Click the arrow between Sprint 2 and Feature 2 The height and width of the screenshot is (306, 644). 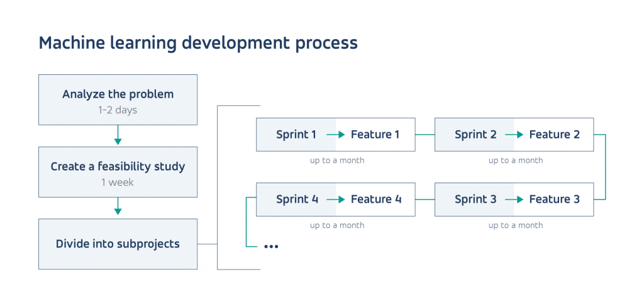click(515, 135)
